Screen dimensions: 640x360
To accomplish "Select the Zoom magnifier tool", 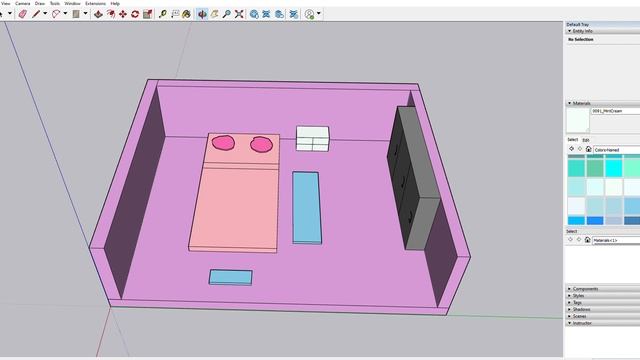I will click(227, 14).
